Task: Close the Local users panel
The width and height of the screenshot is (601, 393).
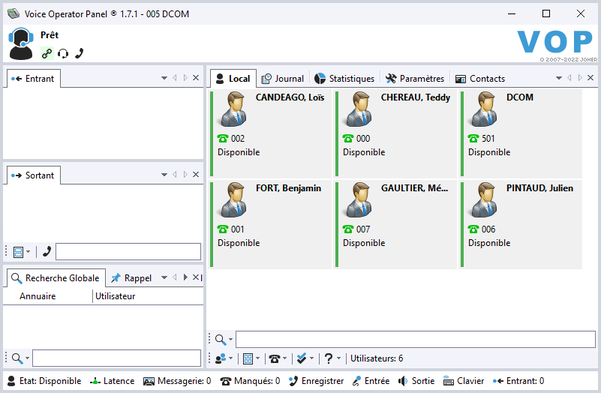Action: pos(591,78)
